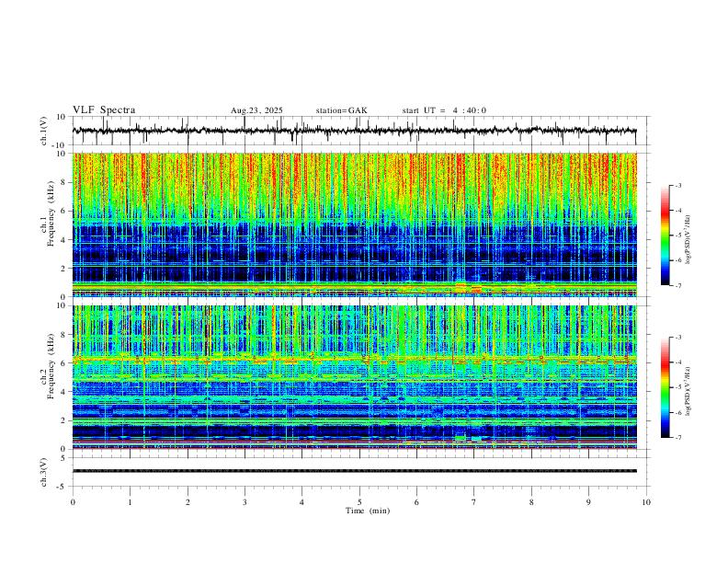Click time axis tick label '10'

click(646, 502)
